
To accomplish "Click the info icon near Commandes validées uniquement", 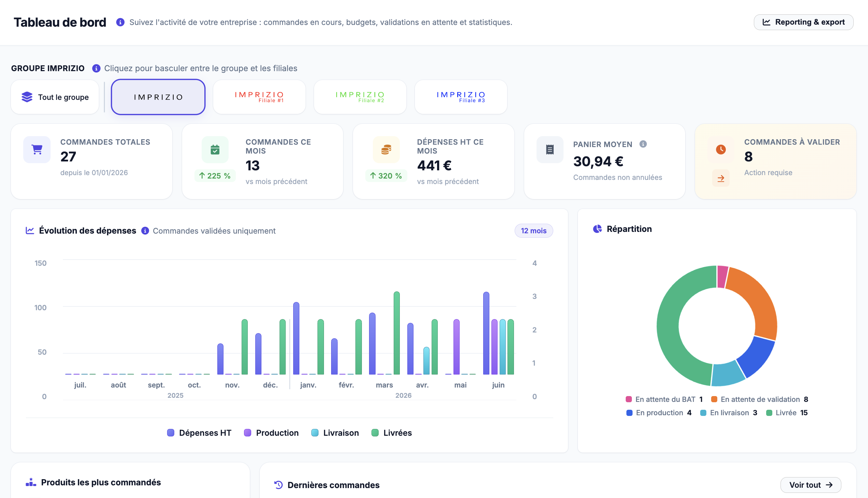I will (x=145, y=231).
